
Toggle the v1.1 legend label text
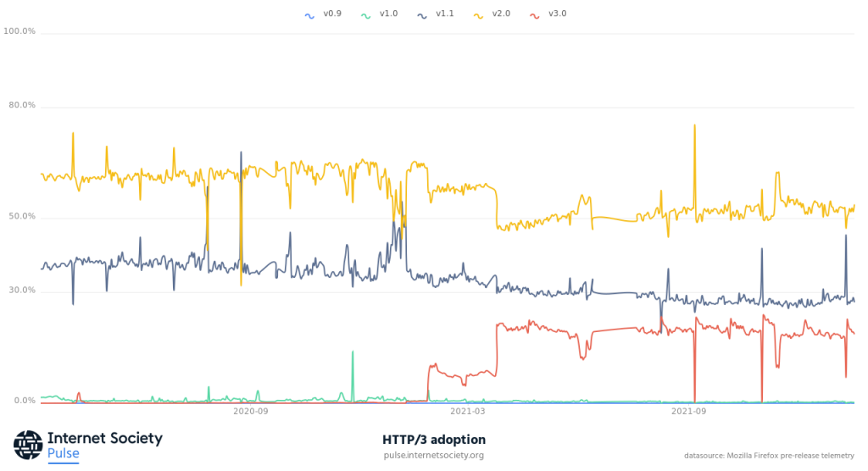pos(445,14)
